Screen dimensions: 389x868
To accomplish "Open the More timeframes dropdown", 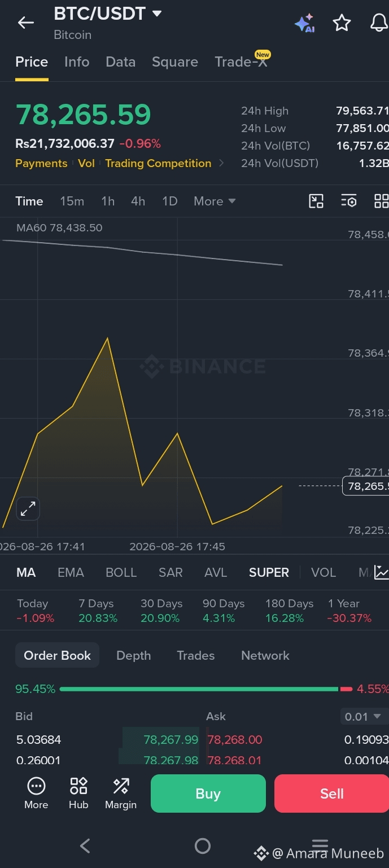I will [x=215, y=201].
